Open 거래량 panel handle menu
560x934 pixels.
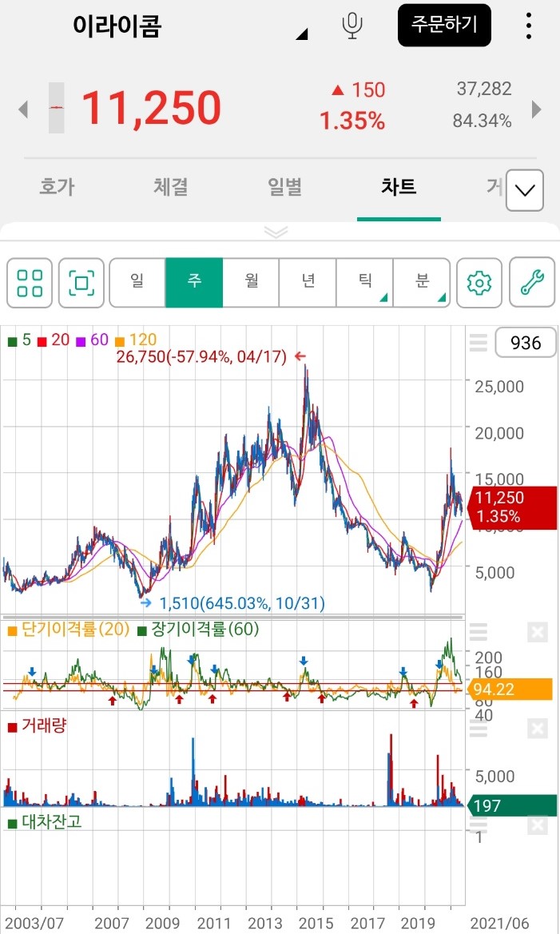click(479, 728)
